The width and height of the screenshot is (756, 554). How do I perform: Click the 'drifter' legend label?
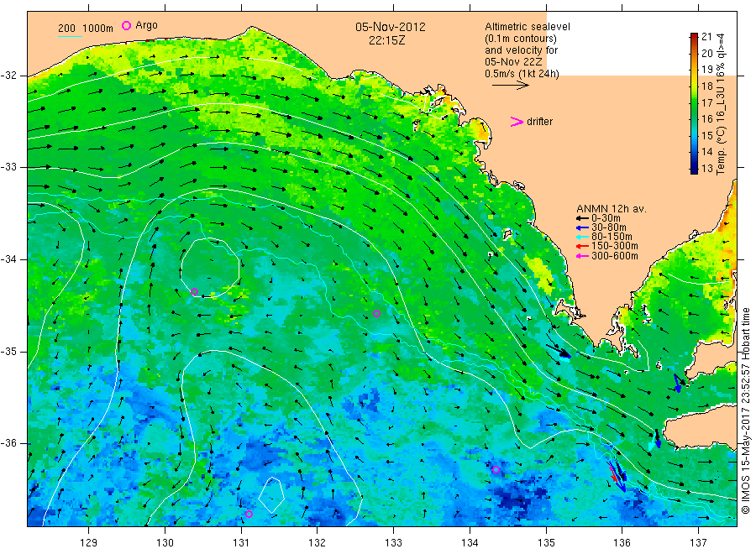tap(539, 122)
